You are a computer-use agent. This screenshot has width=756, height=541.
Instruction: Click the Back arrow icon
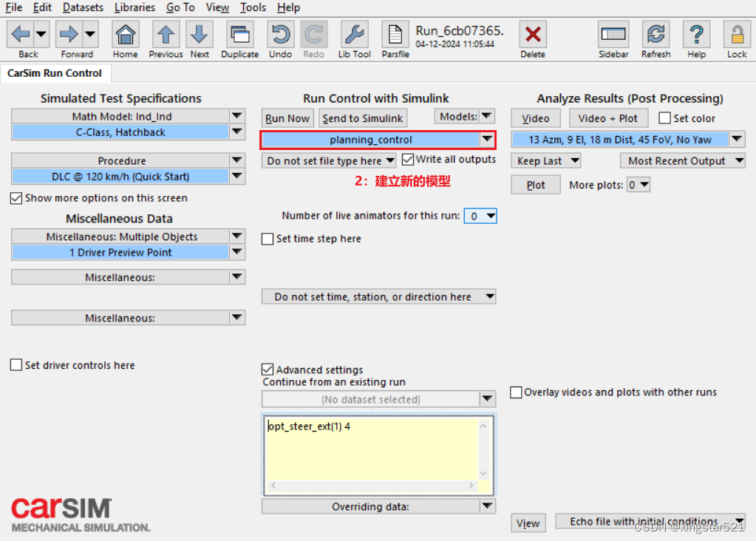(21, 34)
